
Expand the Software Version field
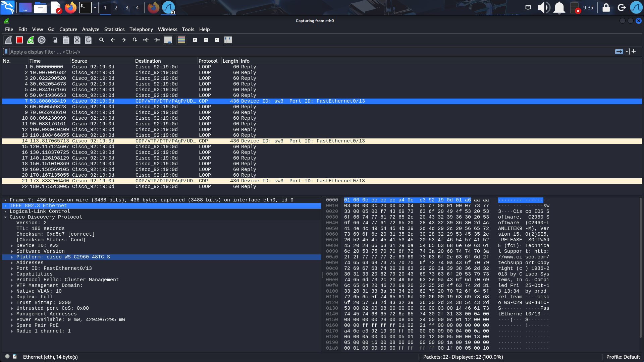coord(12,251)
